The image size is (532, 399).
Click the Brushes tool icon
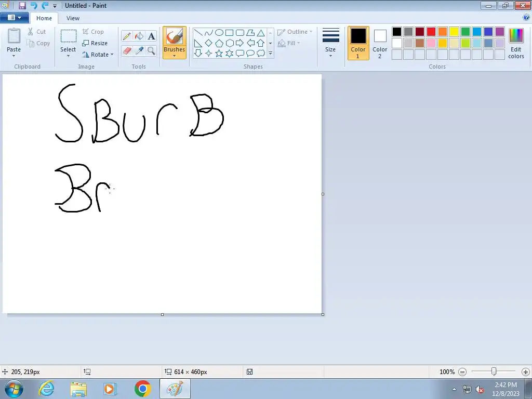[175, 36]
